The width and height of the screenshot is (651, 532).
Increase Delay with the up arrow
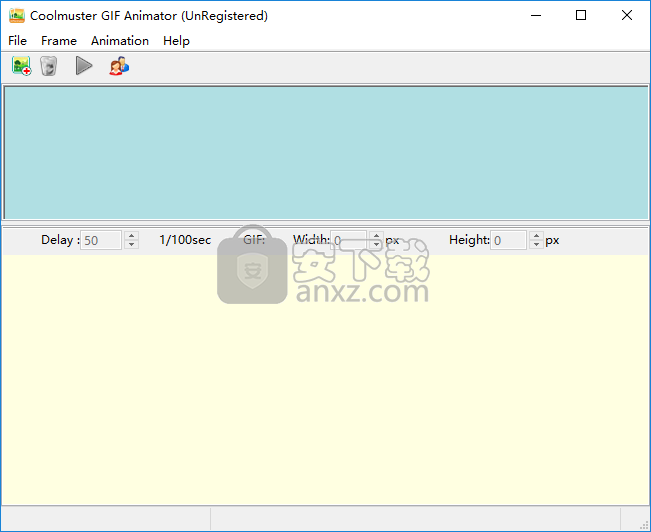coord(132,235)
